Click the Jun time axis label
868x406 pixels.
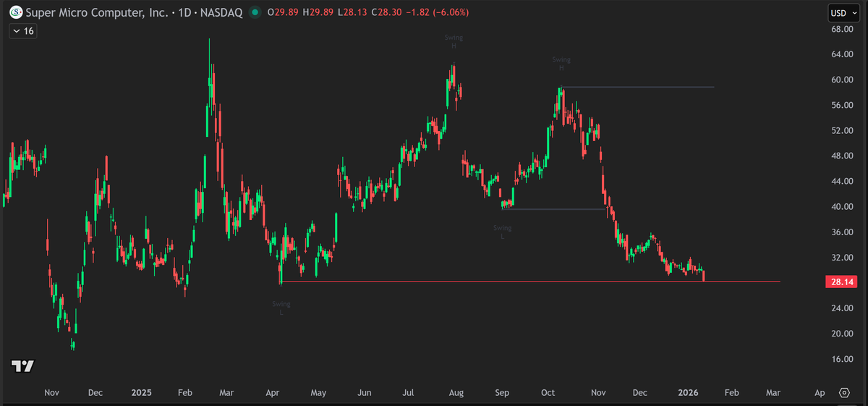365,393
